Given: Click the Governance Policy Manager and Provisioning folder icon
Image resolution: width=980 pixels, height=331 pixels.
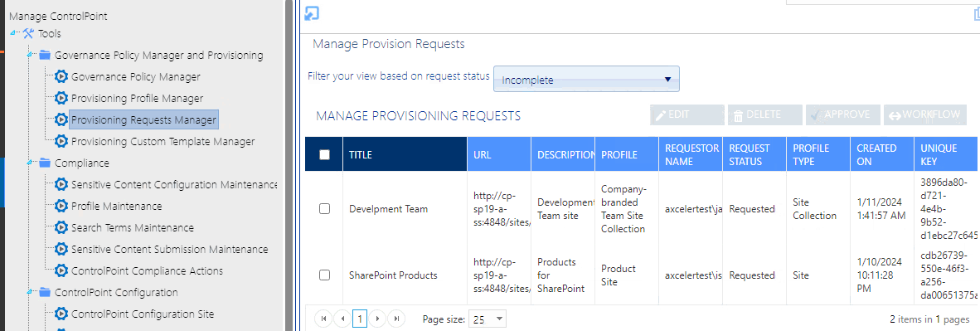Looking at the screenshot, I should point(45,56).
